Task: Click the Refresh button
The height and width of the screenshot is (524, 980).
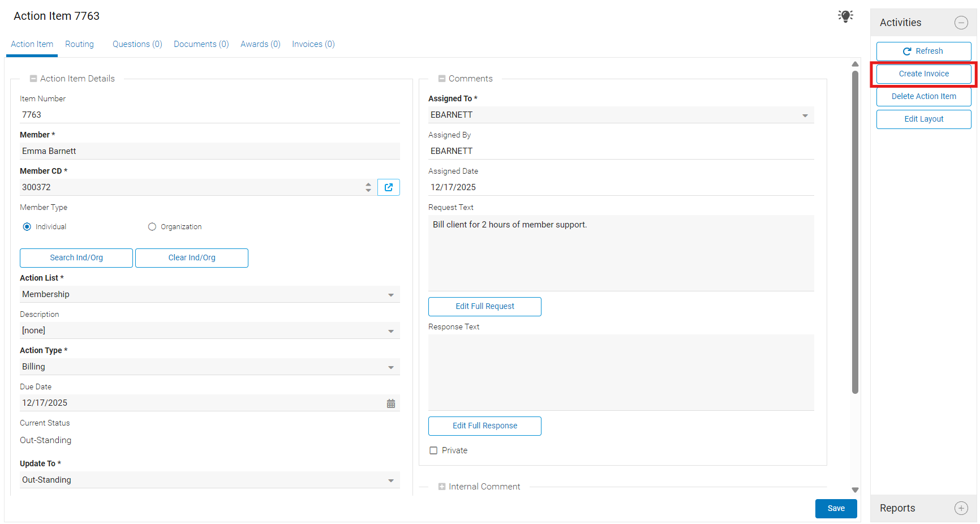Action: [x=923, y=51]
